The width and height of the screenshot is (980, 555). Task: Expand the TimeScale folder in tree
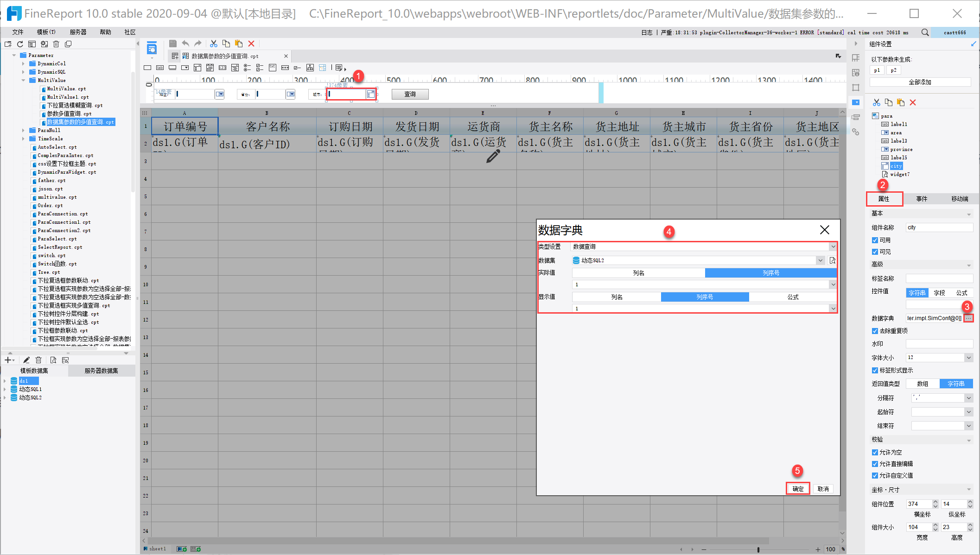23,139
